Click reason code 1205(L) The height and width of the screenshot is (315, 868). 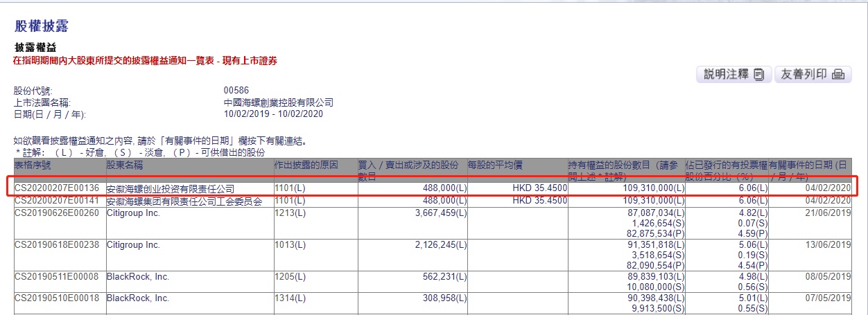(290, 276)
